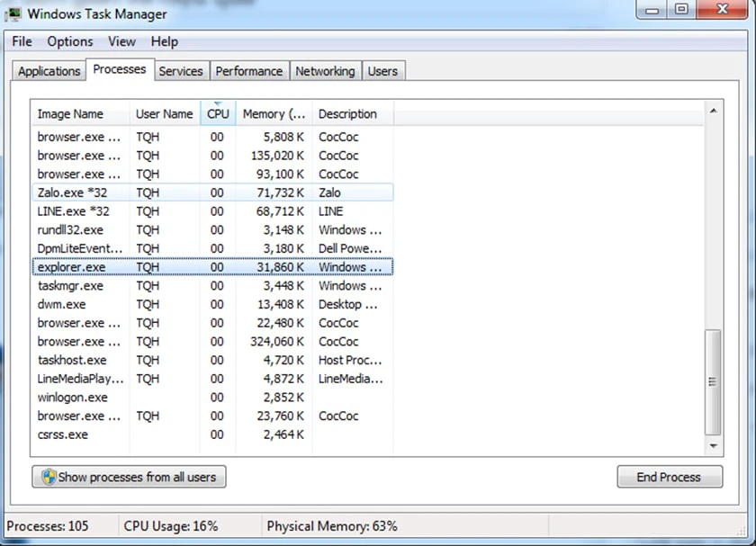Select the taskmgr.exe process
This screenshot has width=756, height=546.
[212, 286]
